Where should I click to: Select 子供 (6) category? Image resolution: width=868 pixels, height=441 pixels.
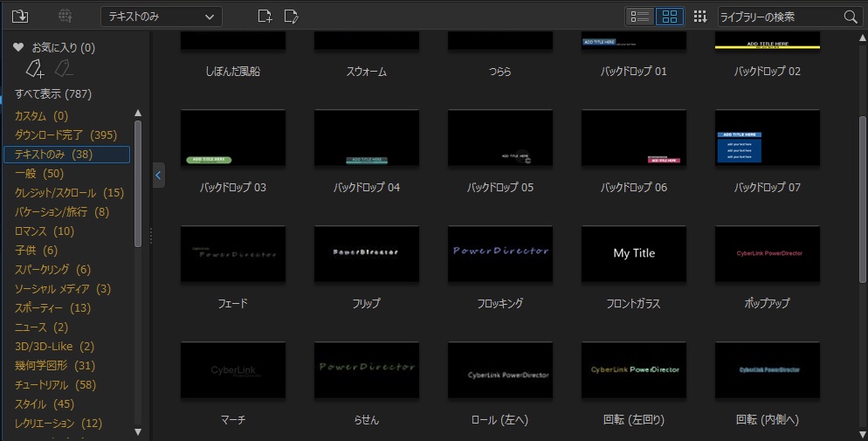(36, 250)
